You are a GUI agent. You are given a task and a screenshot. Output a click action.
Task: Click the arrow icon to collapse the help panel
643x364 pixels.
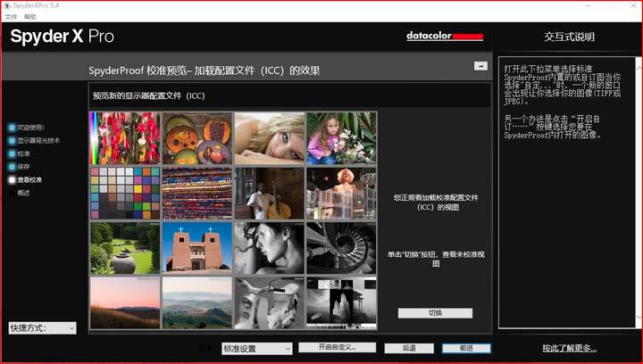(x=480, y=65)
